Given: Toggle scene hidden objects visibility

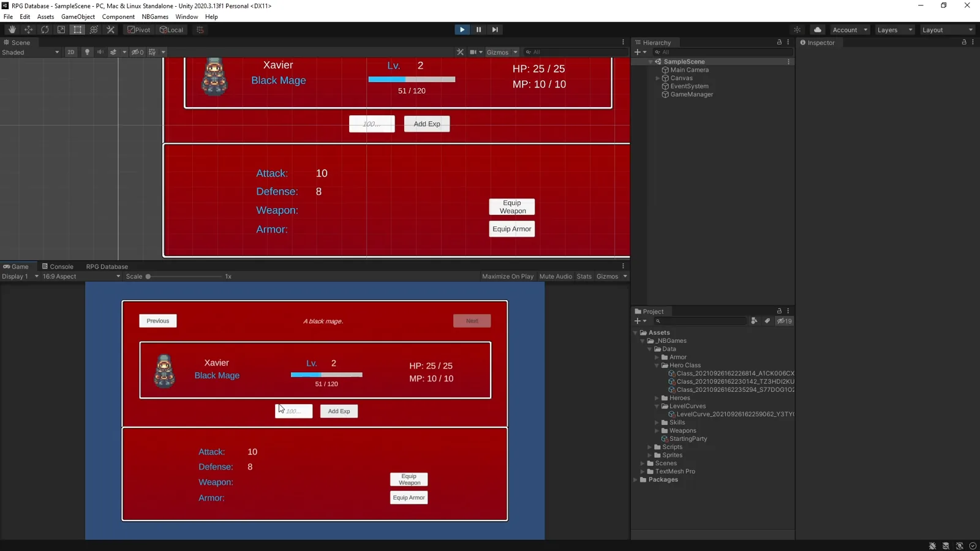Looking at the screenshot, I should (137, 52).
